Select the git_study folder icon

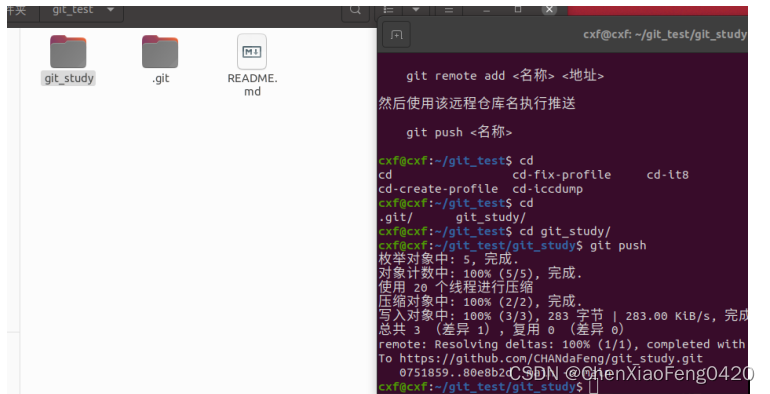click(x=68, y=52)
